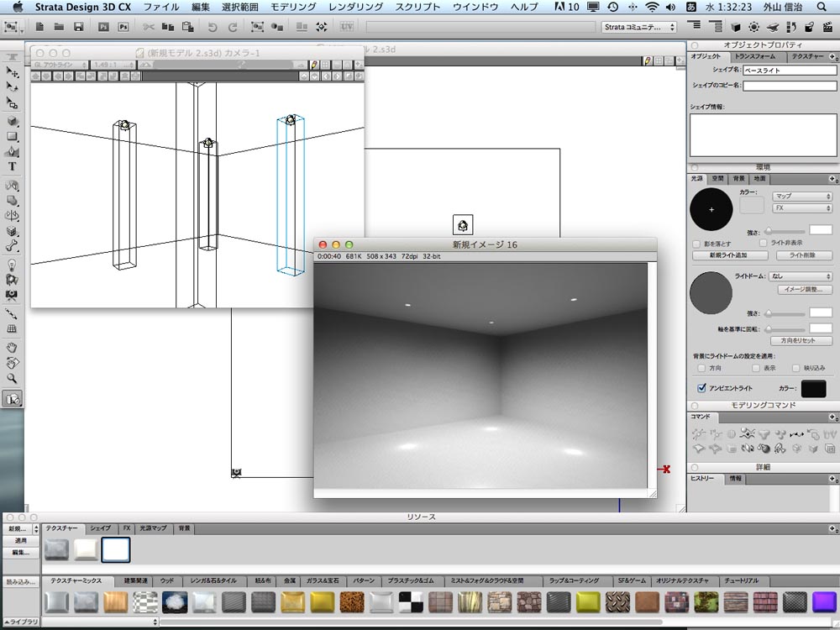Select the camera object tool
The image size is (840, 630).
(13, 296)
